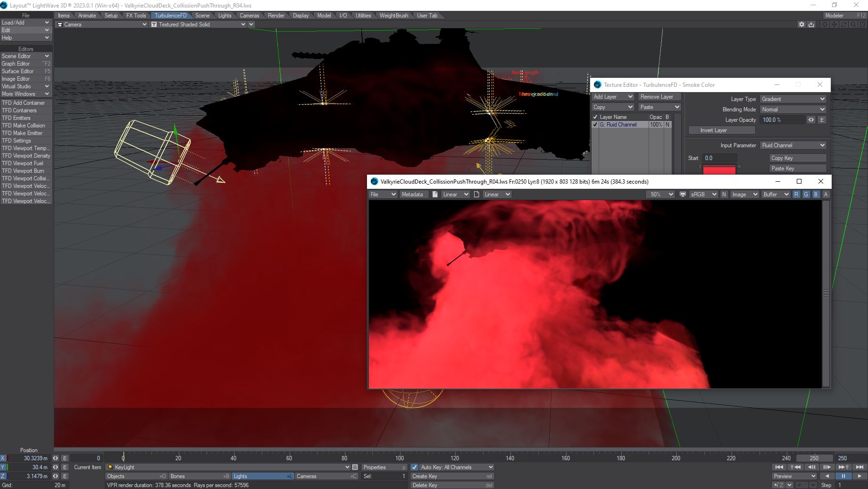Viewport: 868px width, 489px height.
Task: Play the animation forward
Action: [859, 476]
